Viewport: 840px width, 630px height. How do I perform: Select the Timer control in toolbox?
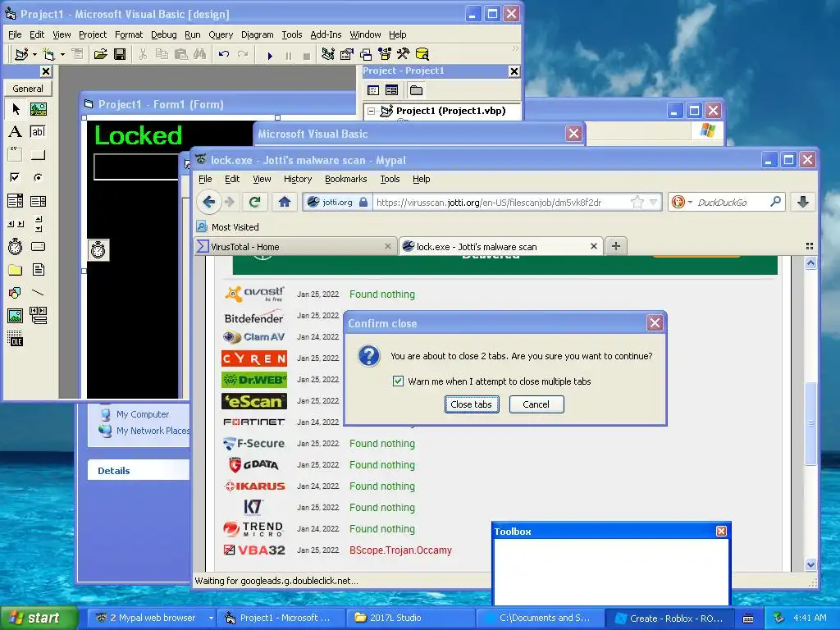(x=16, y=246)
